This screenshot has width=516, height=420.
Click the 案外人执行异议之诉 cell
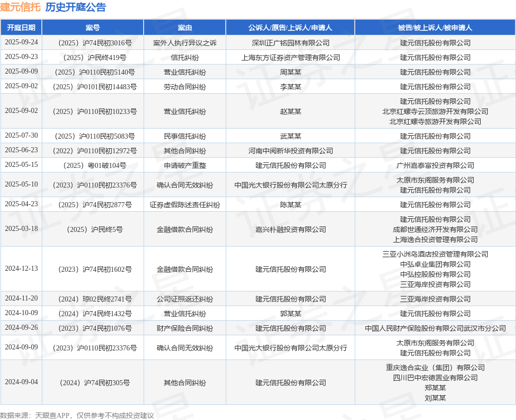(x=185, y=43)
